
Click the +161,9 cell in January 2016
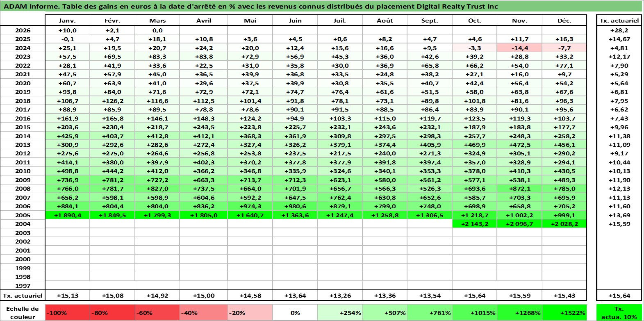(x=67, y=118)
